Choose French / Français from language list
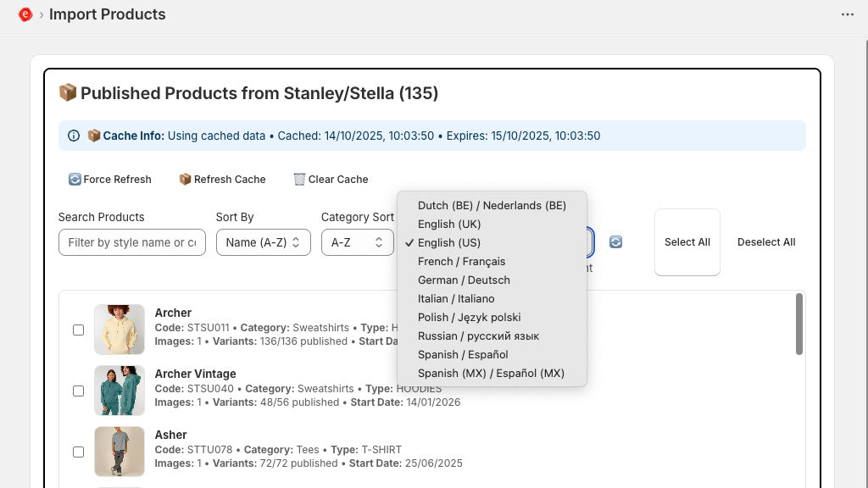 coord(461,261)
